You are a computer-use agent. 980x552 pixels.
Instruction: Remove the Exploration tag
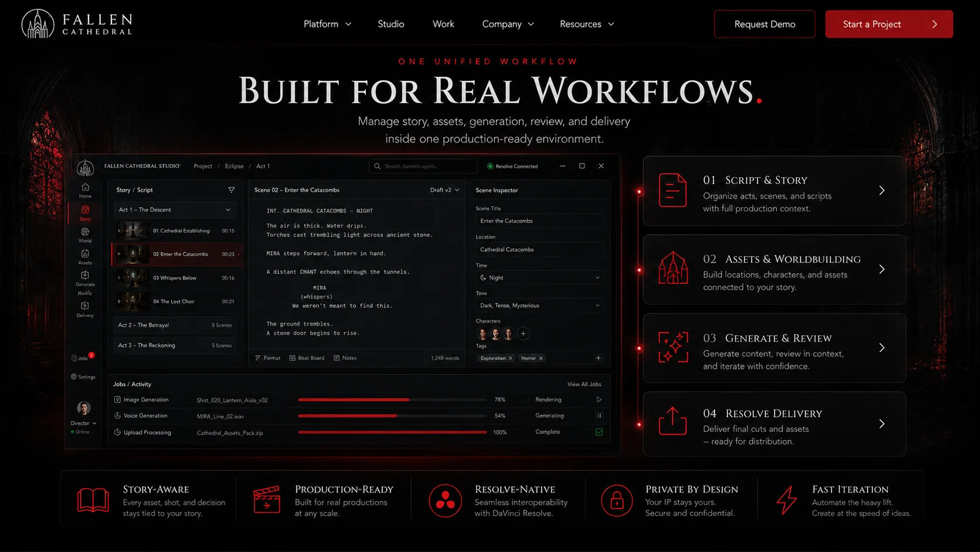(511, 358)
